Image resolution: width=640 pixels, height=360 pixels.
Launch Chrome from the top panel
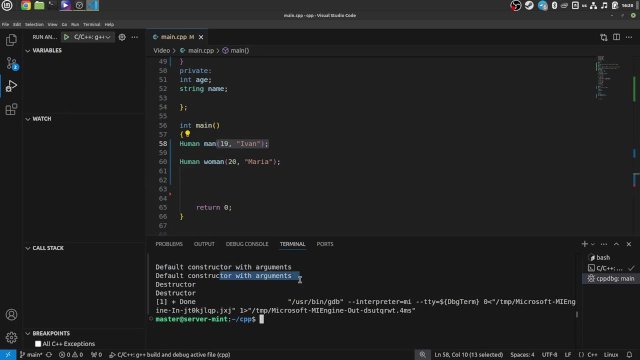26,5
